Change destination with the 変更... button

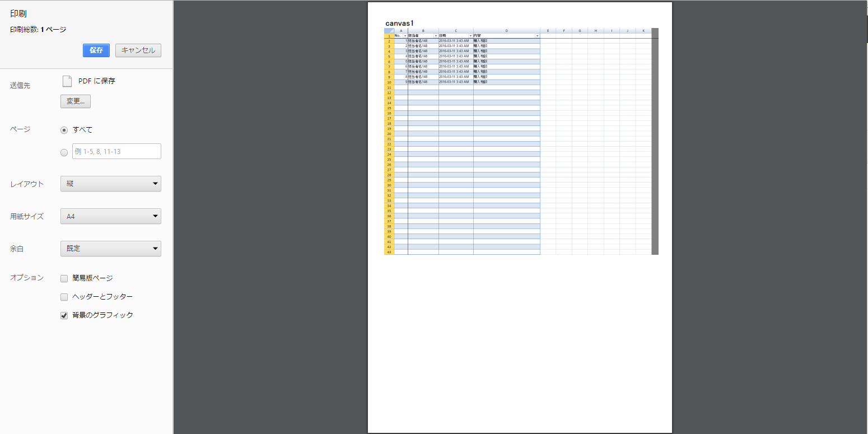pyautogui.click(x=76, y=101)
